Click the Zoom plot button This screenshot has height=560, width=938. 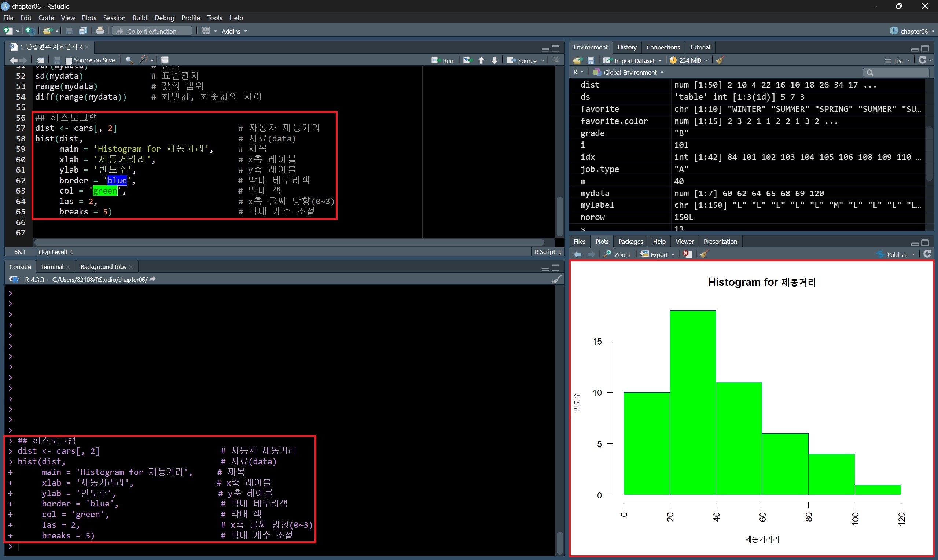[617, 254]
